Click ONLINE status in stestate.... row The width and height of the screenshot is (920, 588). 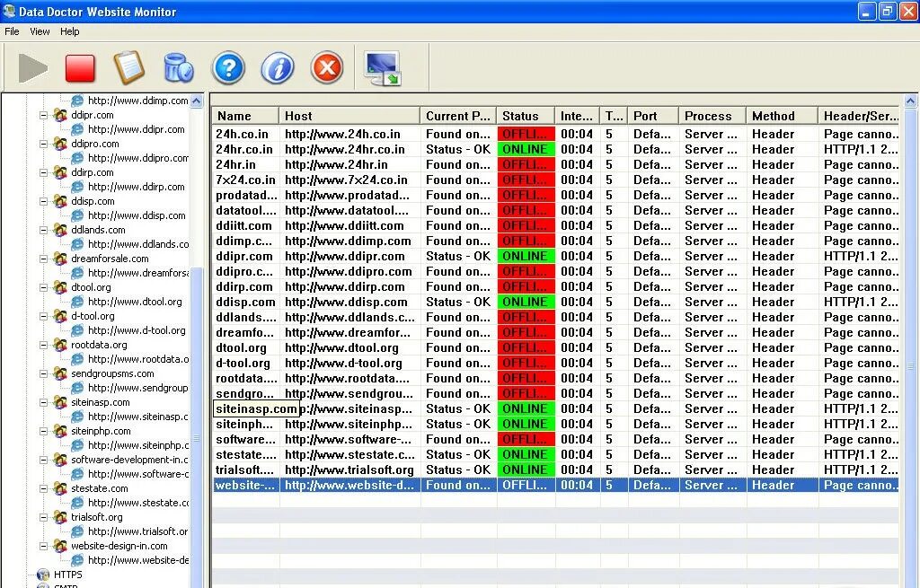(526, 454)
